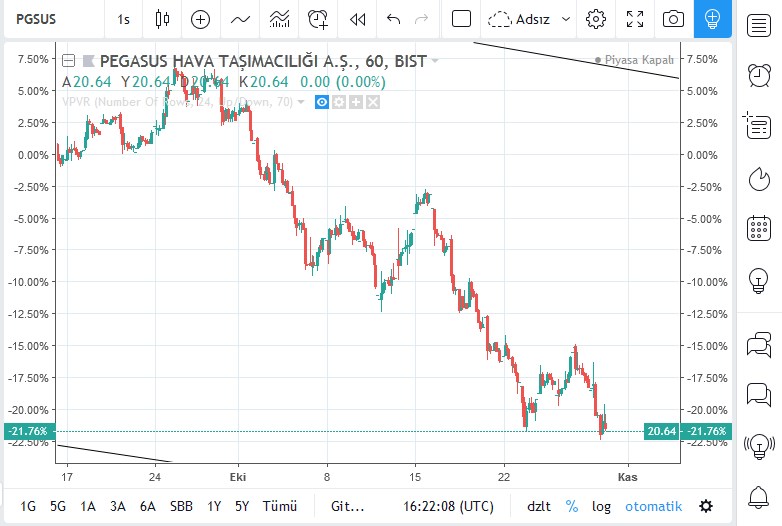Open the economic calendar icon
The height and width of the screenshot is (526, 782).
click(759, 228)
